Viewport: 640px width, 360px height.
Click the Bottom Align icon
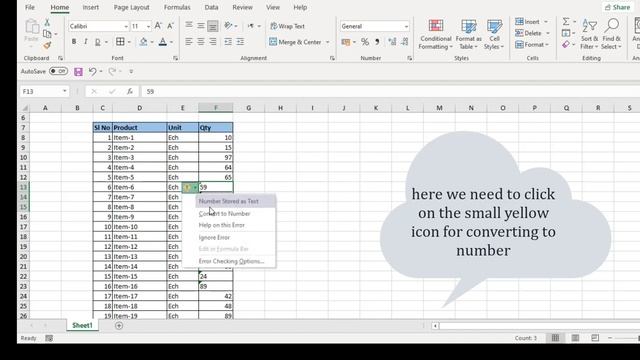(213, 26)
